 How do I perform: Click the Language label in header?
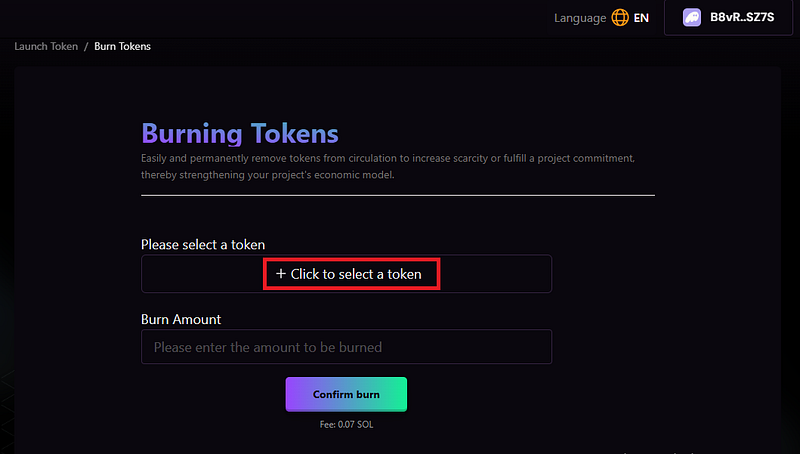[580, 18]
